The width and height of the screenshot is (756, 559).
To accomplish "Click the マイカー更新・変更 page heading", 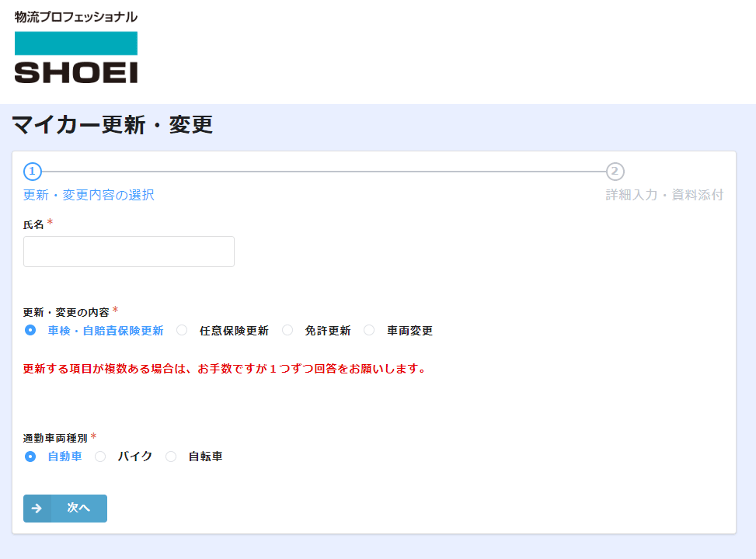I will click(113, 125).
